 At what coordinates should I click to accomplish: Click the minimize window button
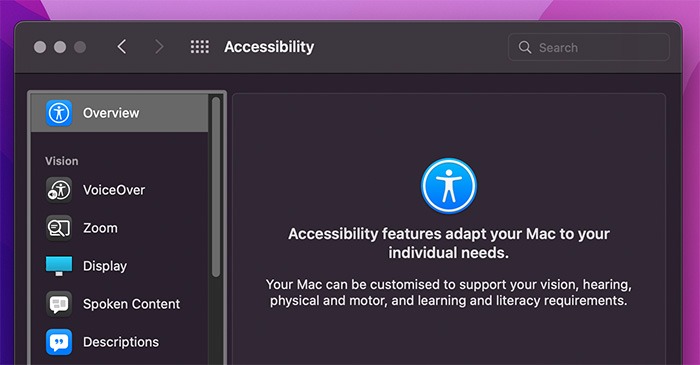click(60, 47)
